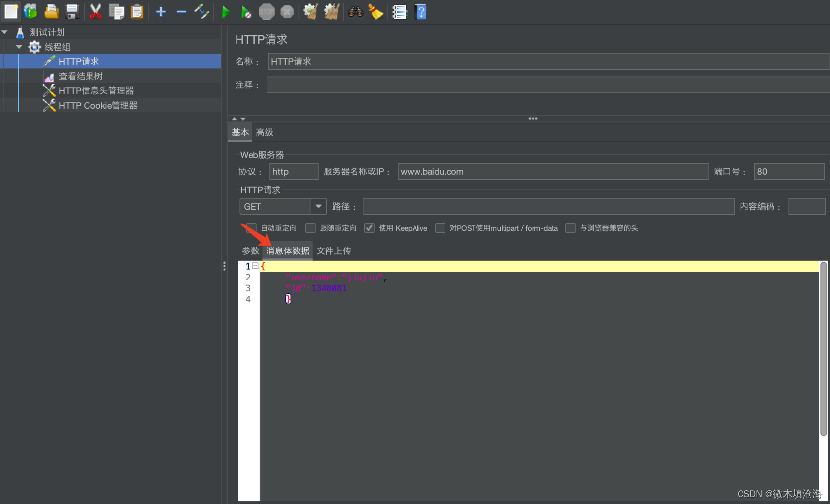
Task: Click the Search binoculars icon
Action: click(355, 11)
